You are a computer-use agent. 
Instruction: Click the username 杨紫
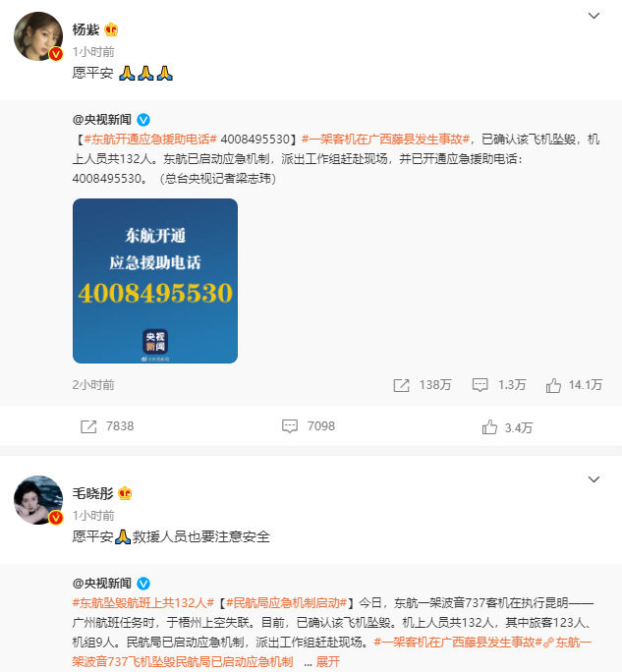85,29
